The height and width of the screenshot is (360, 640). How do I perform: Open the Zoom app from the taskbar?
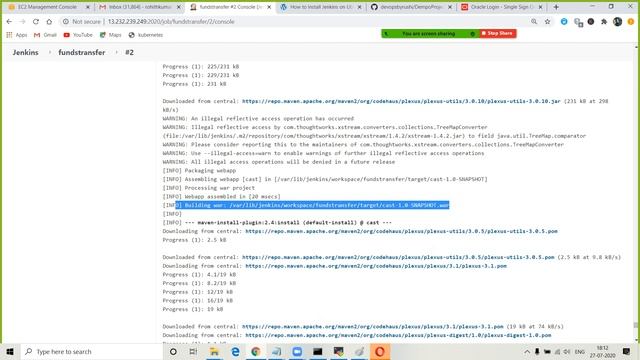click(x=297, y=351)
